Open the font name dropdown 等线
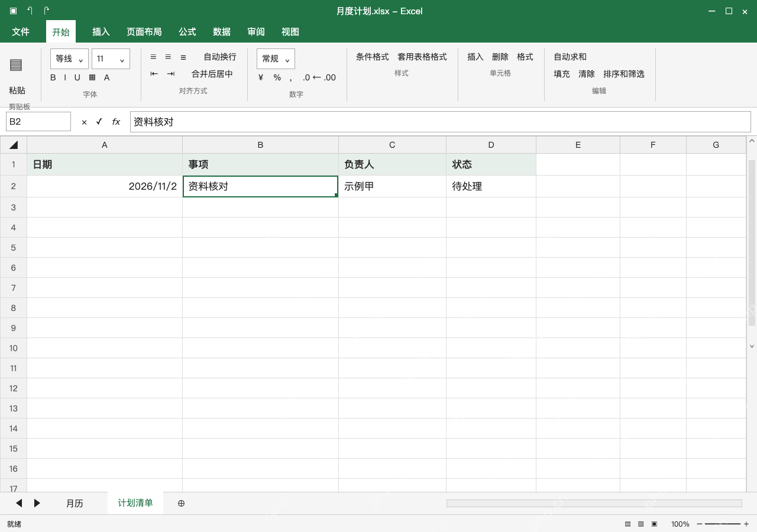 tap(69, 59)
